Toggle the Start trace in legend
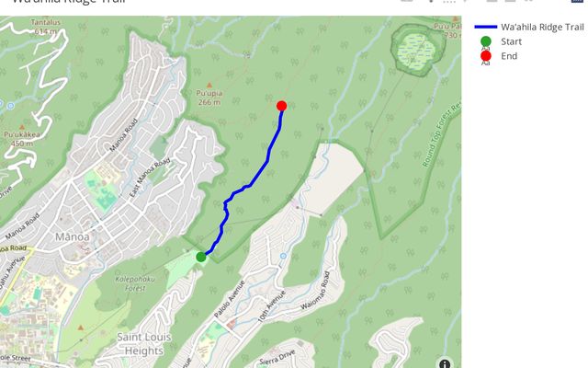The image size is (588, 368). pyautogui.click(x=501, y=41)
